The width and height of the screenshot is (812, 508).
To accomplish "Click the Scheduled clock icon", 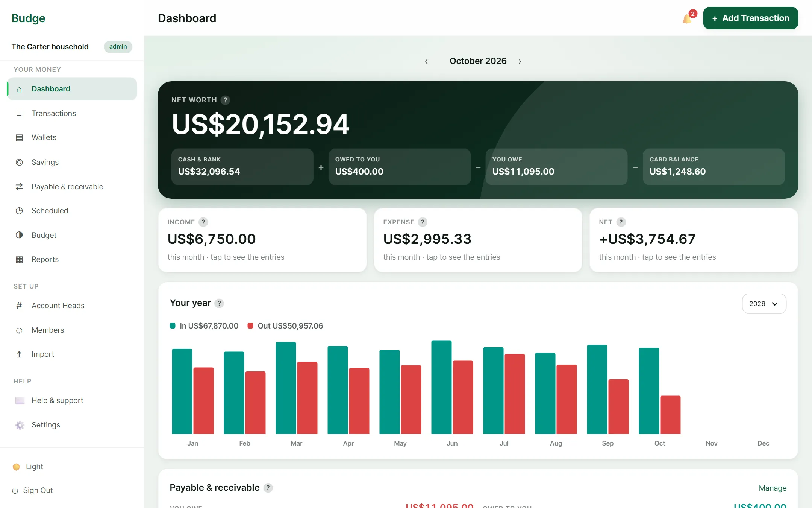I will [19, 211].
